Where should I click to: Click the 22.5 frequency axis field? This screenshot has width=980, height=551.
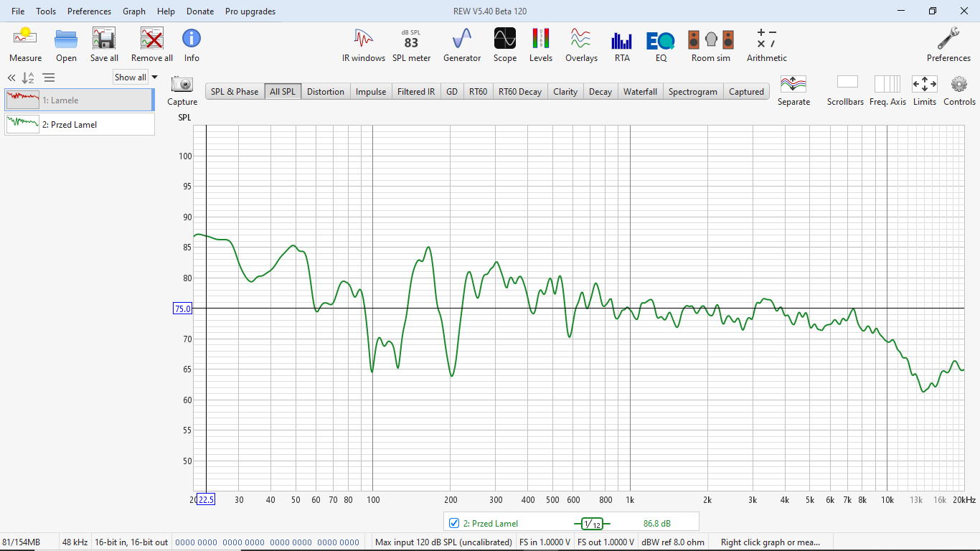[x=206, y=499]
